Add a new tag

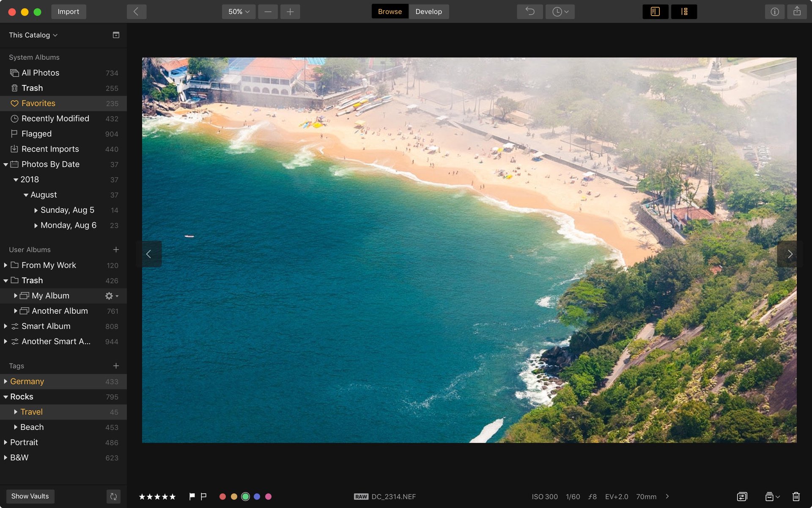116,366
